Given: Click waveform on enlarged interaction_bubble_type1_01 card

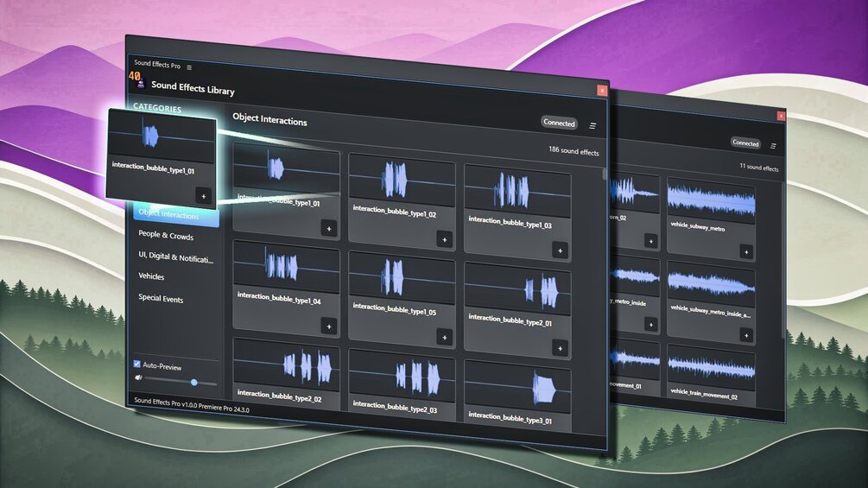Looking at the screenshot, I should click(162, 136).
